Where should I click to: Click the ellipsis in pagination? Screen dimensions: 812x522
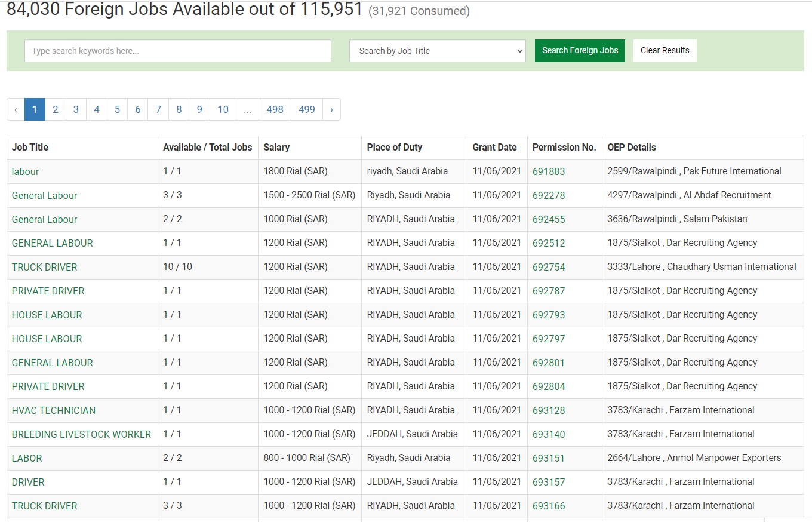(x=247, y=109)
